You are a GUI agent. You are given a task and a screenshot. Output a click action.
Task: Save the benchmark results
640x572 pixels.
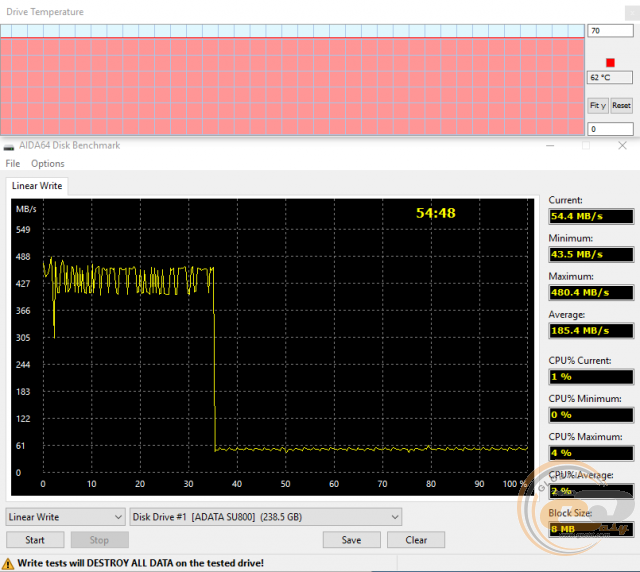tap(351, 540)
